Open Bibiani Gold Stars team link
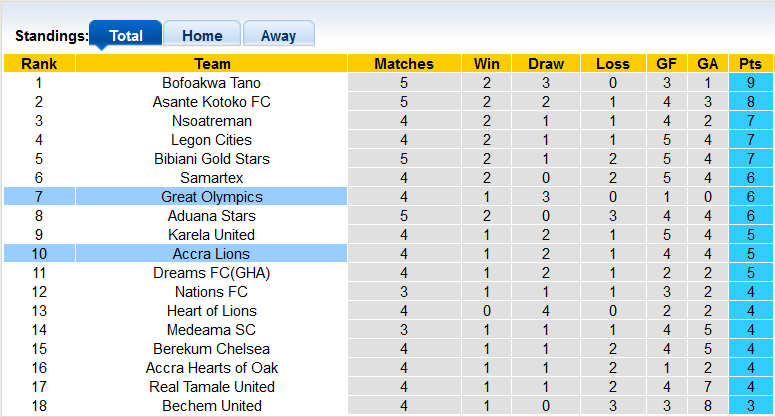775x417 pixels. [x=212, y=159]
